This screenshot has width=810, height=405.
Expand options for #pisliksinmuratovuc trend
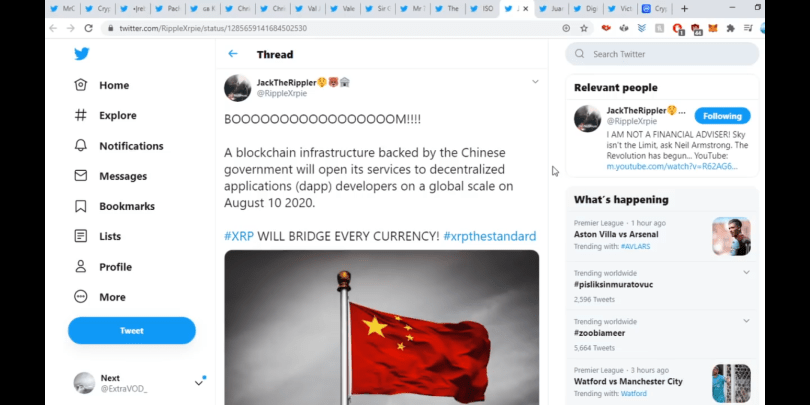[x=746, y=272]
